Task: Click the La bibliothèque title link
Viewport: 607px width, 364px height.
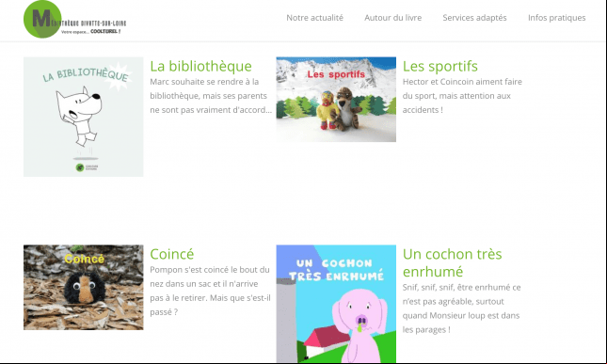Action: coord(200,66)
